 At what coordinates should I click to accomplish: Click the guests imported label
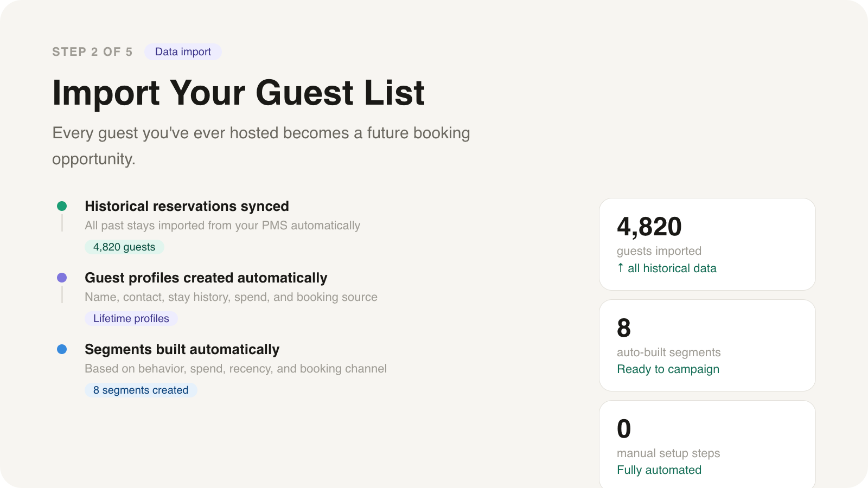[659, 251]
